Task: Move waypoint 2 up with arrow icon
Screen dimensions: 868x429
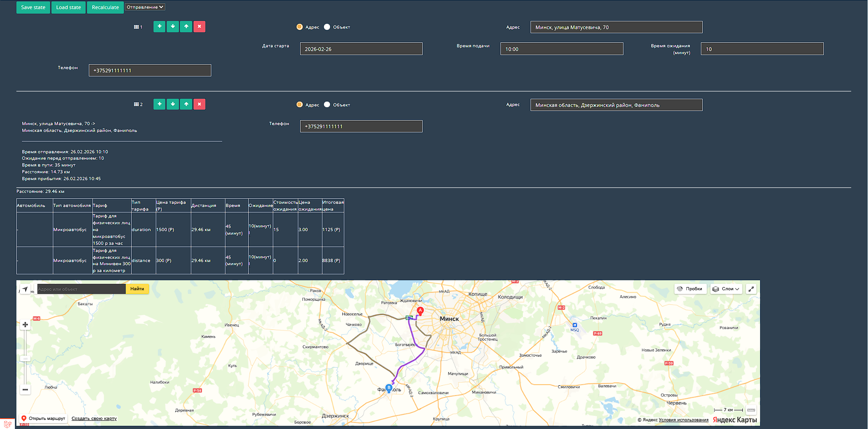Action: pos(186,105)
